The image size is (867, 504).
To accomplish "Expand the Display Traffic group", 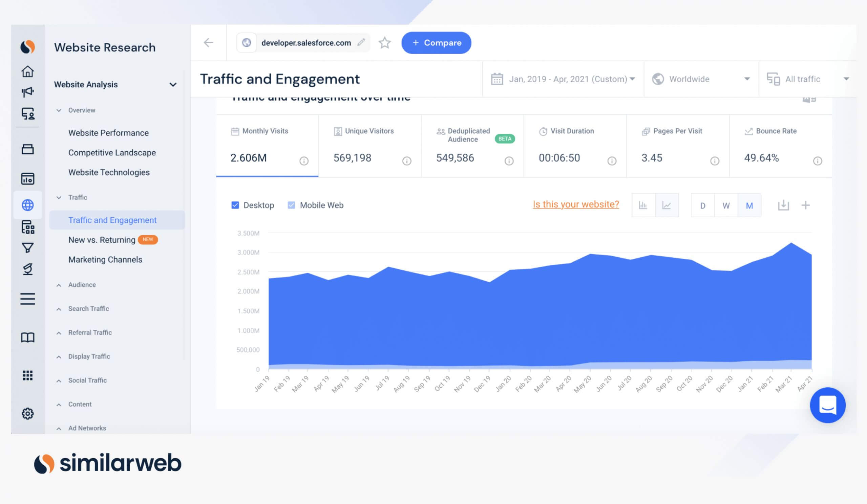I will [x=59, y=357].
